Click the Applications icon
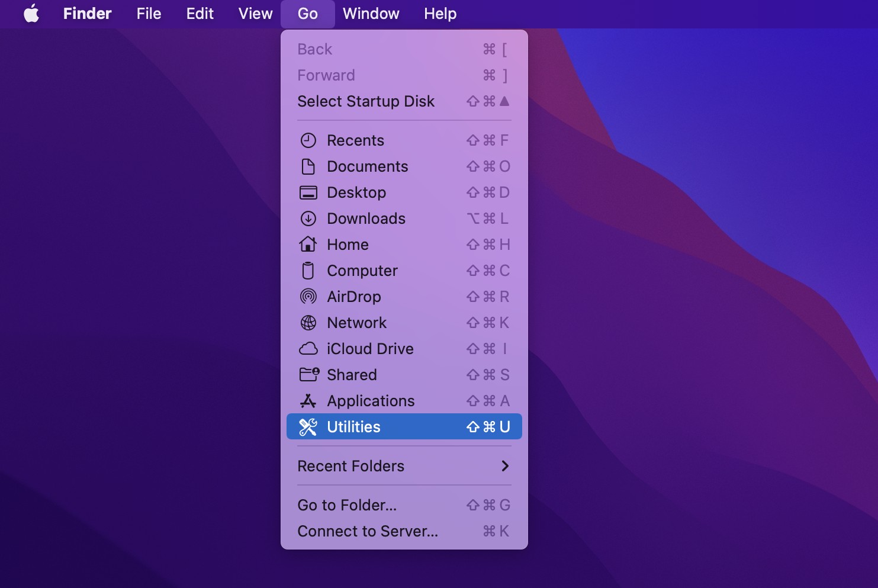This screenshot has height=588, width=878. 308,401
